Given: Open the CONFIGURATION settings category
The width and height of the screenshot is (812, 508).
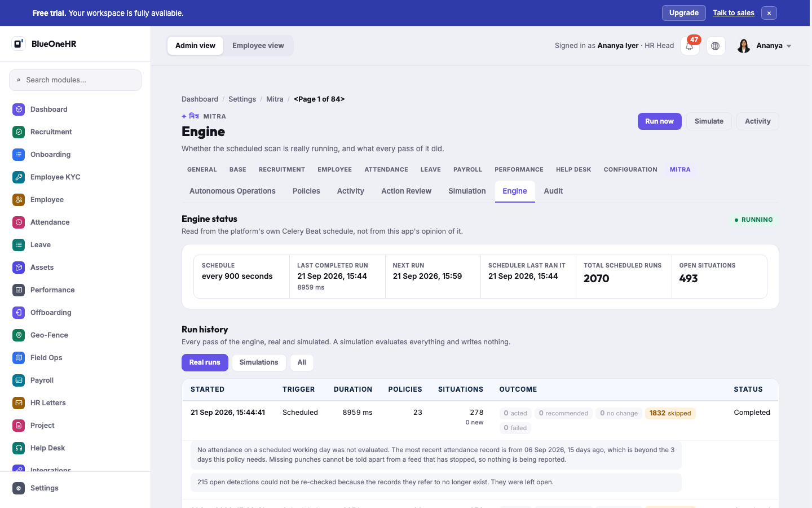Looking at the screenshot, I should [x=630, y=169].
